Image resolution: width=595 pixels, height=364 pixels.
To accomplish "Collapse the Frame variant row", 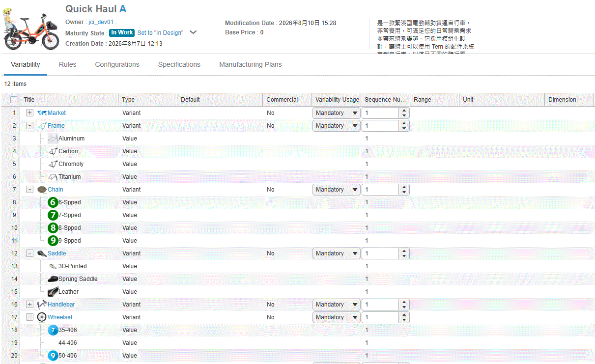I will tap(30, 126).
